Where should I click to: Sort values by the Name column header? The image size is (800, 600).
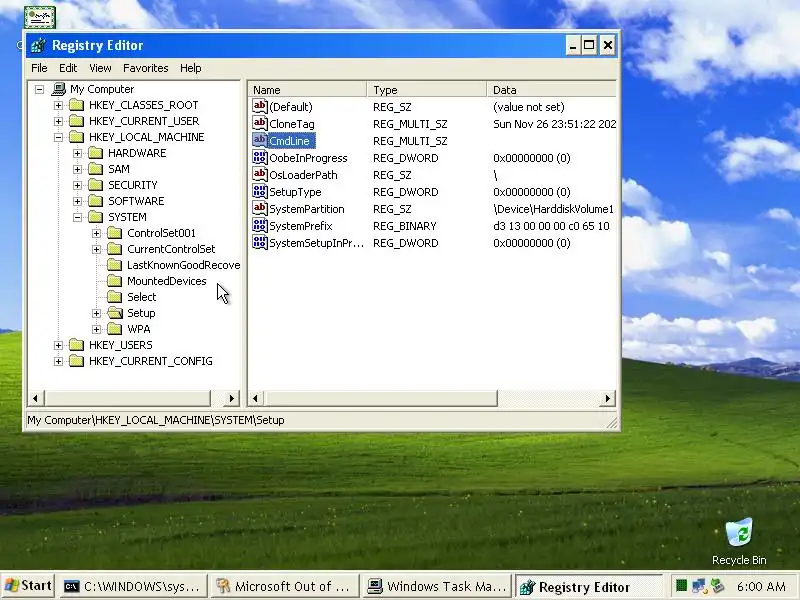coord(308,90)
